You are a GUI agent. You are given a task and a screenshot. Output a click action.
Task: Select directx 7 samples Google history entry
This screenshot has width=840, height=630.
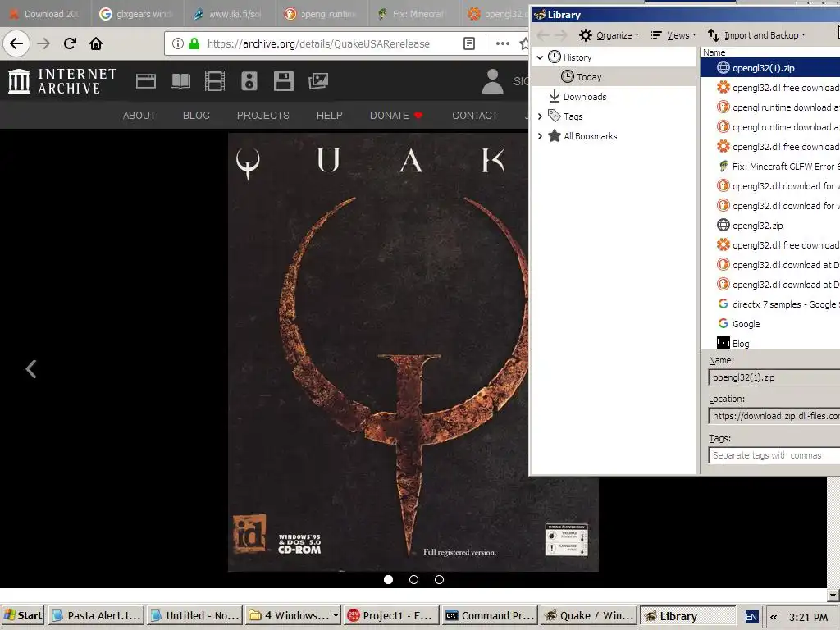tap(770, 304)
